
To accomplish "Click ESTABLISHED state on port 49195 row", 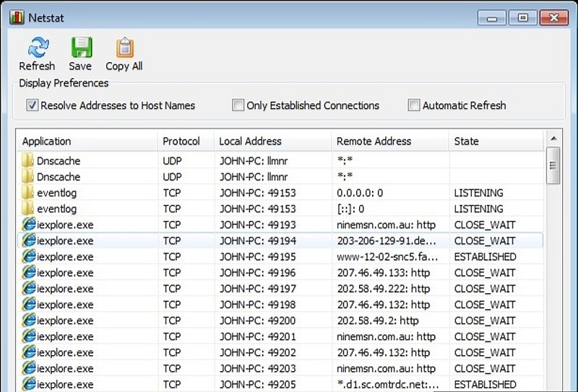I will 485,257.
